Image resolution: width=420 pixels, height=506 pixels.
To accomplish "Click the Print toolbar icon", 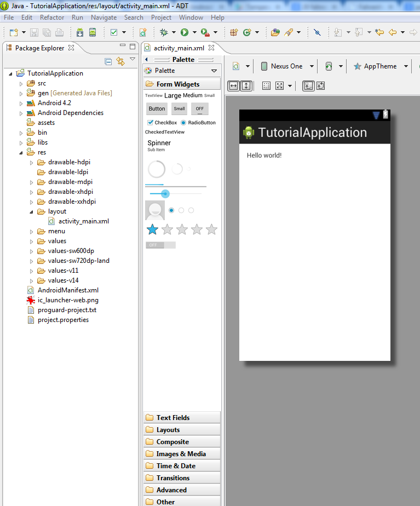I will 59,32.
